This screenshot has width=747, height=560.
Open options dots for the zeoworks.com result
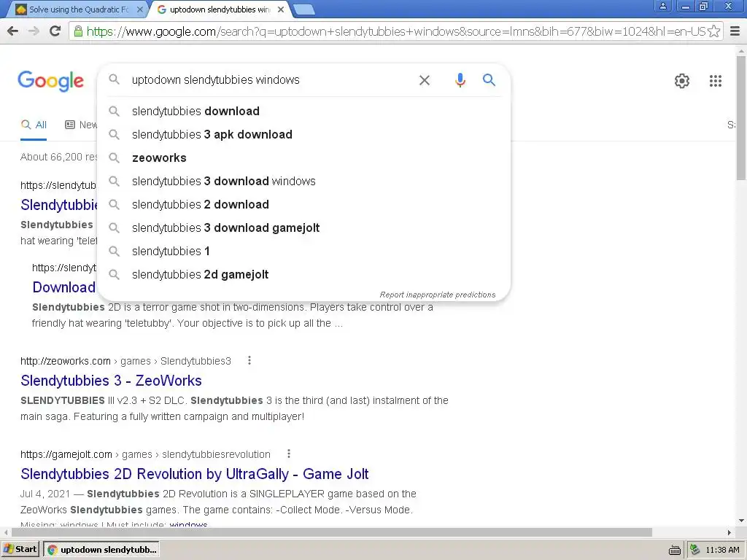(x=249, y=360)
